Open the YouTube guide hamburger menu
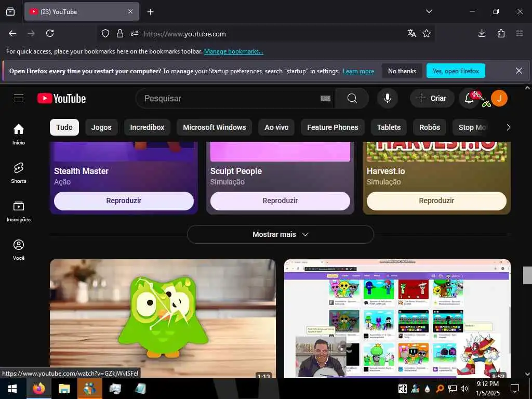Viewport: 532px width, 399px height. coord(19,98)
